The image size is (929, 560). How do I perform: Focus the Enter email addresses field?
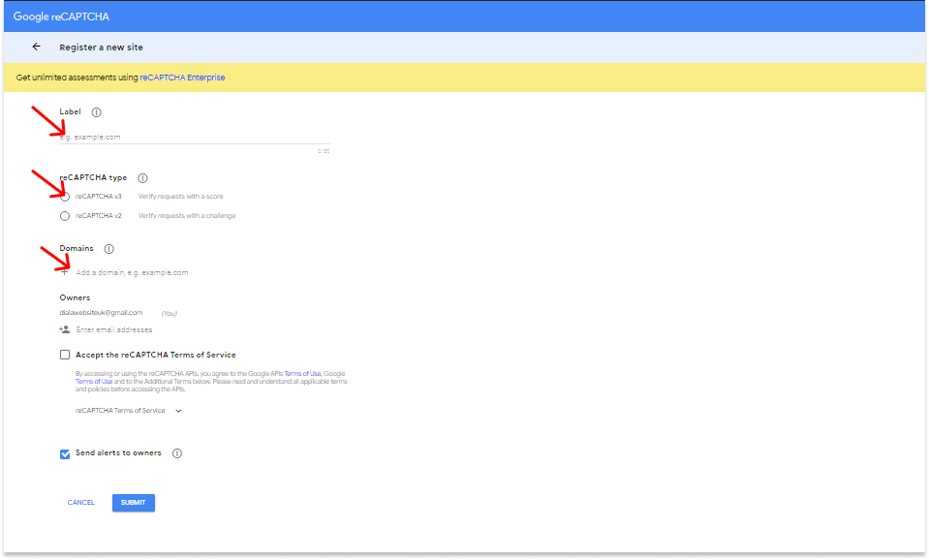pyautogui.click(x=114, y=329)
